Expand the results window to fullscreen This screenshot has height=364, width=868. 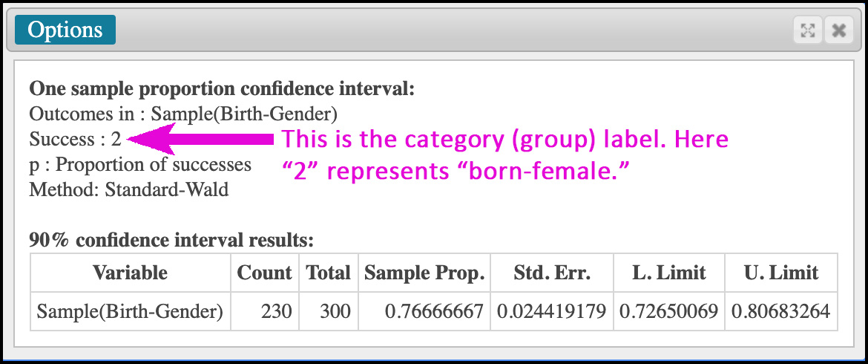[808, 30]
